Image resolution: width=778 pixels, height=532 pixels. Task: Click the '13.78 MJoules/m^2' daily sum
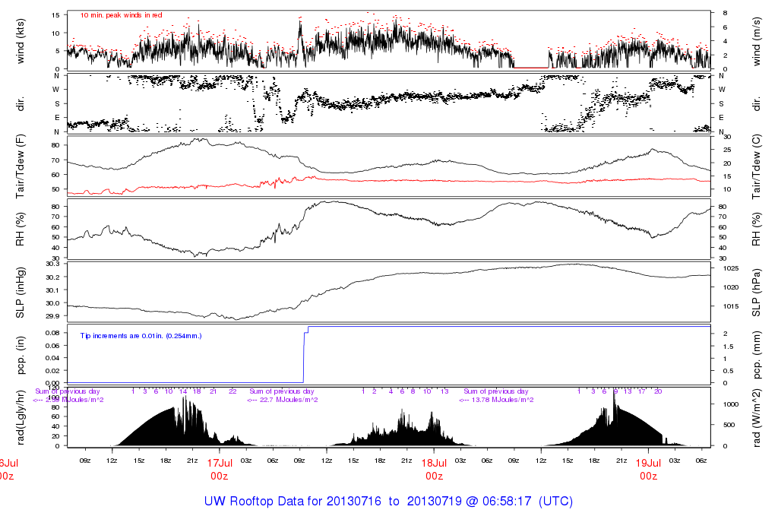pyautogui.click(x=503, y=400)
